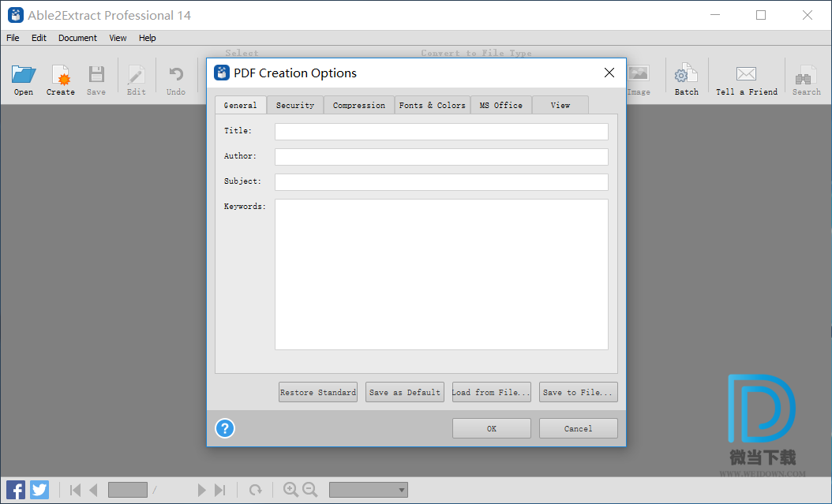Image resolution: width=832 pixels, height=504 pixels.
Task: Switch to the Security tab
Action: [x=295, y=105]
